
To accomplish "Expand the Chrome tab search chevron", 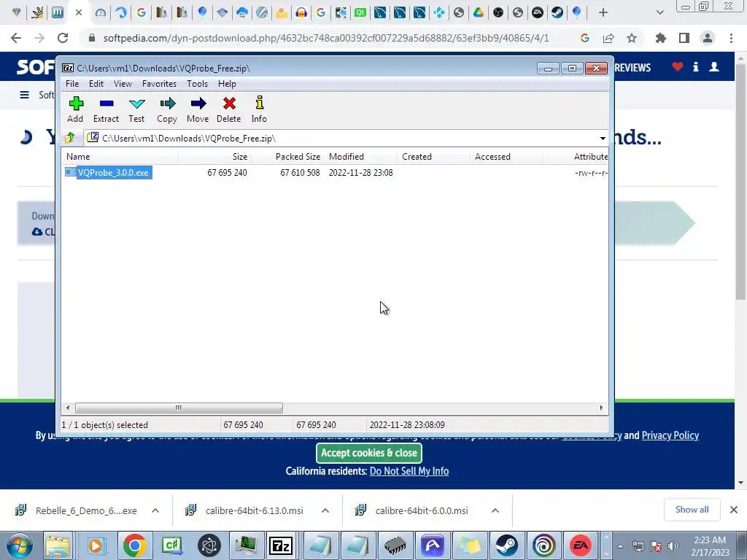I will pos(659,13).
